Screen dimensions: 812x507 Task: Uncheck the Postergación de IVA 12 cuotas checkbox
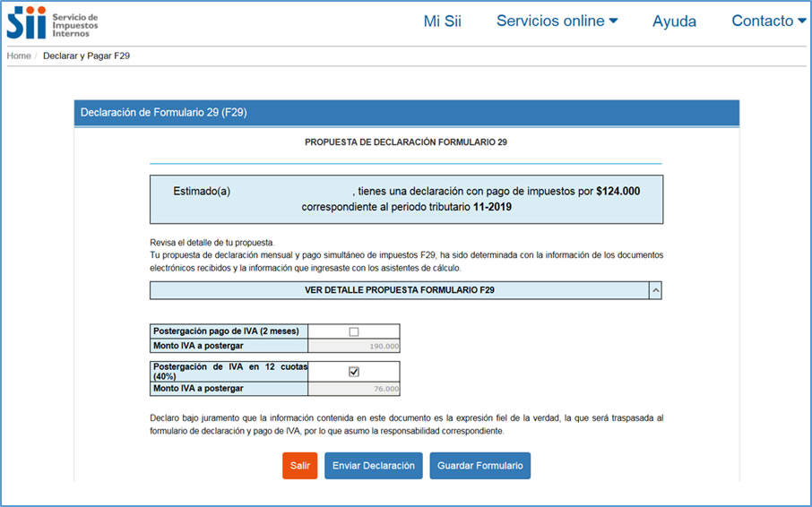354,372
